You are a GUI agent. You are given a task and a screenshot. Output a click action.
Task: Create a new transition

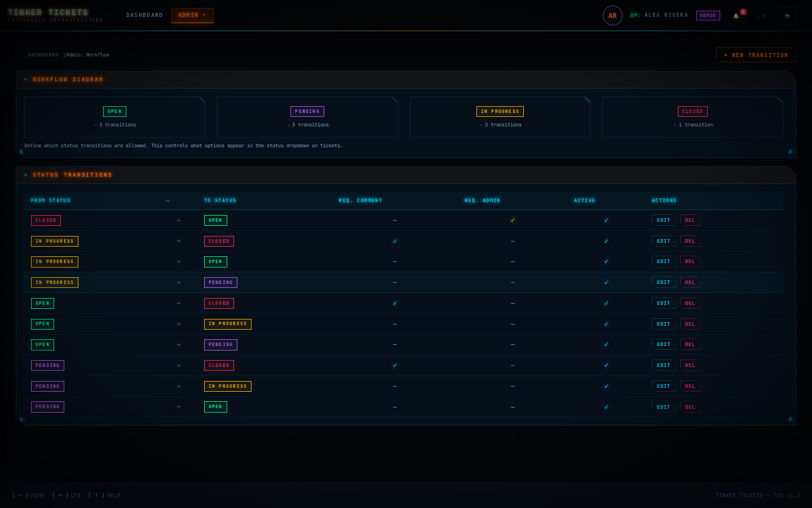[x=756, y=55]
